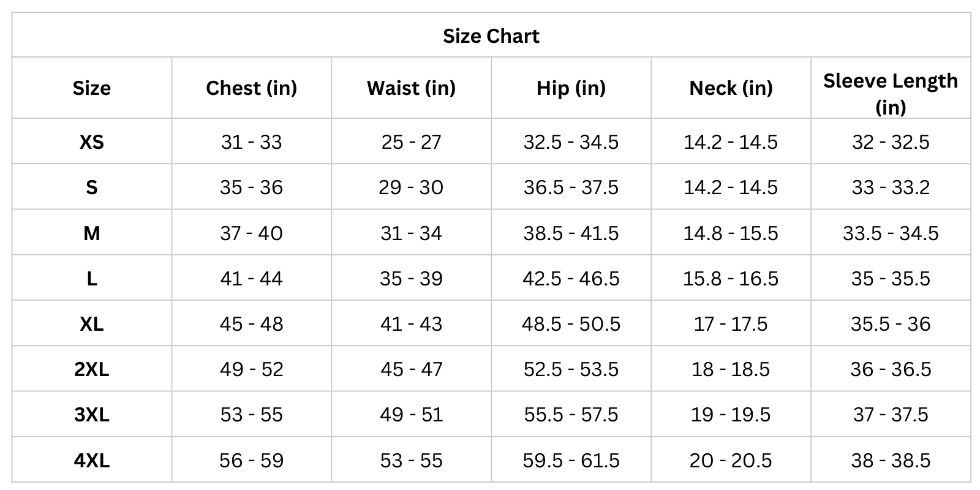The height and width of the screenshot is (490, 980).
Task: Click the Neck (in) column header
Action: pos(731,88)
